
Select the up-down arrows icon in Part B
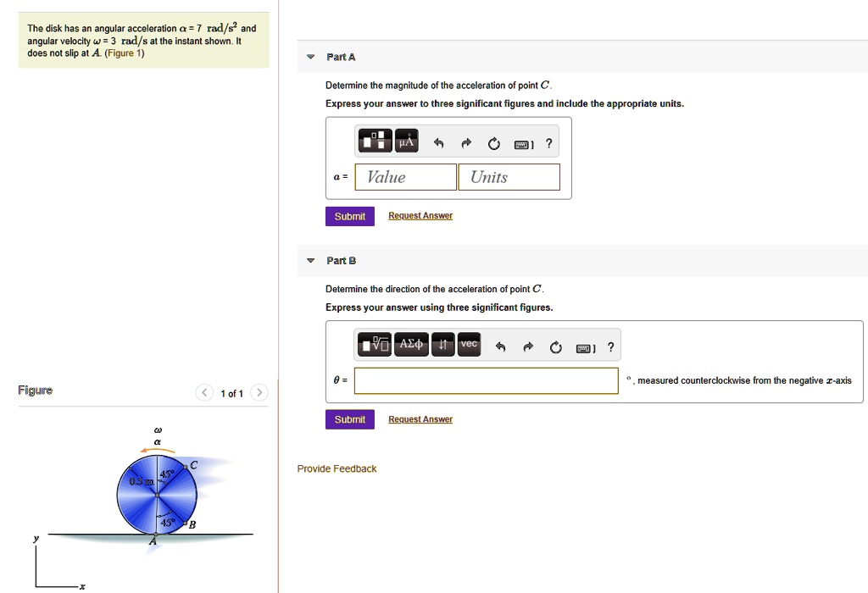tap(442, 344)
